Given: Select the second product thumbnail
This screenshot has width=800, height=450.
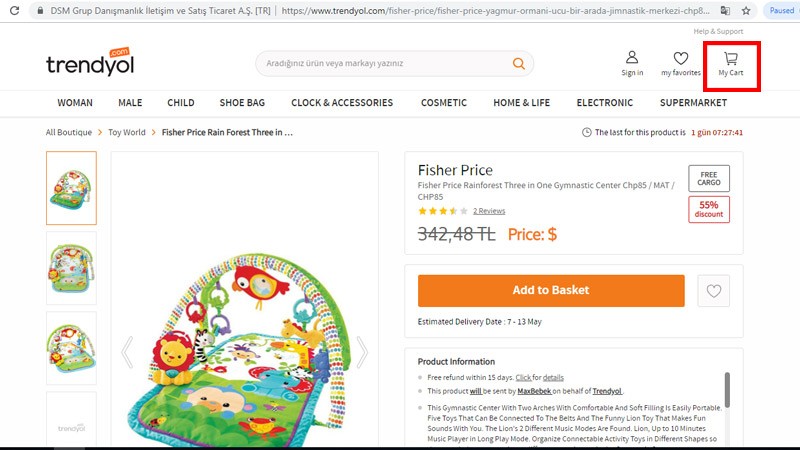Looking at the screenshot, I should pos(72,268).
